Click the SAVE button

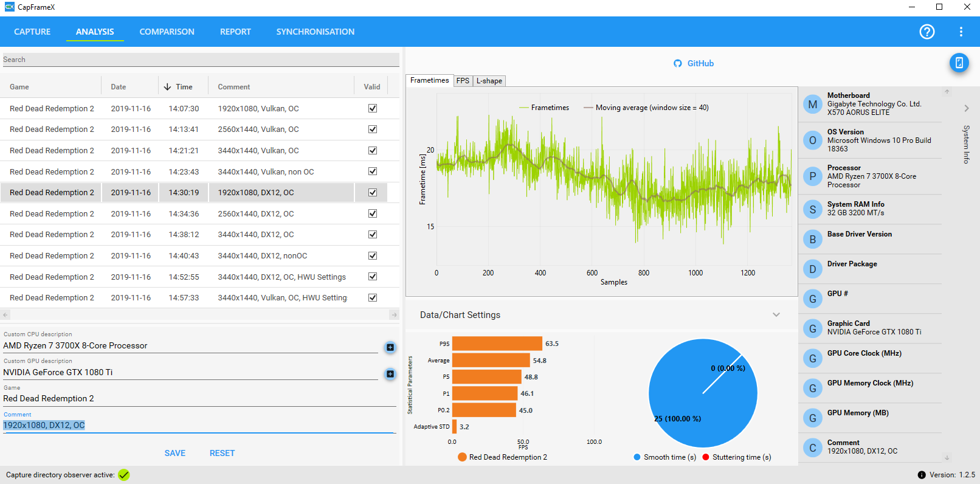coord(175,453)
